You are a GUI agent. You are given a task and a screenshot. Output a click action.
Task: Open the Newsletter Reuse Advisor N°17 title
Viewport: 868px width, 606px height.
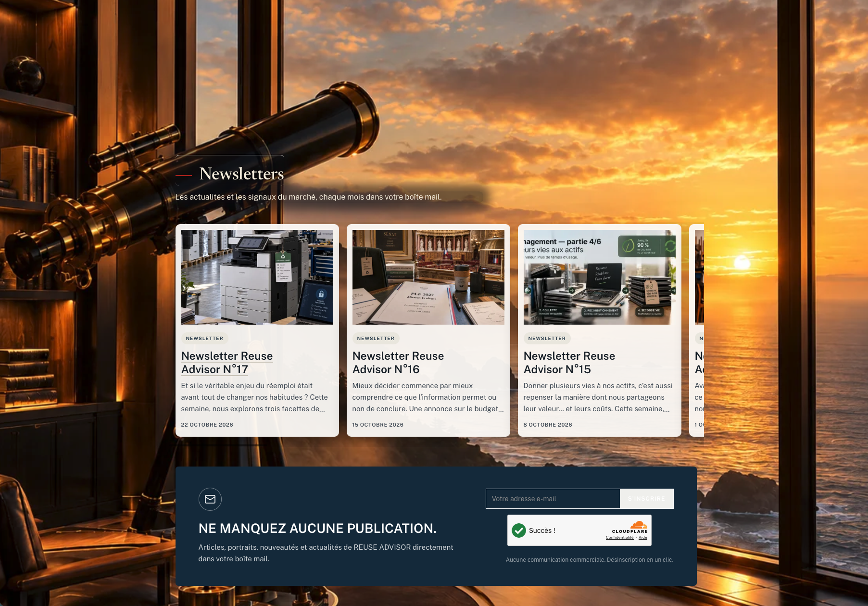[227, 363]
